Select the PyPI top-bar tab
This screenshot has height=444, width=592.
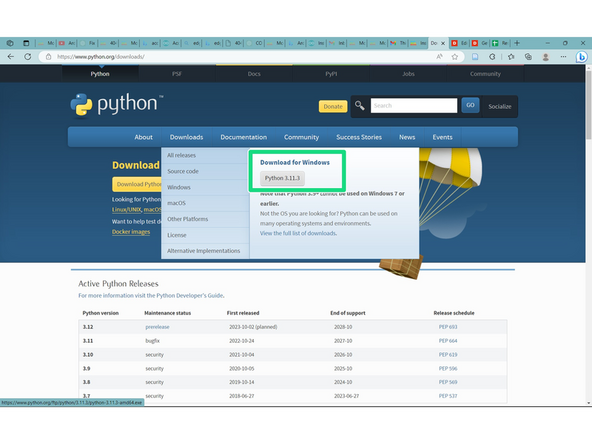(x=331, y=74)
